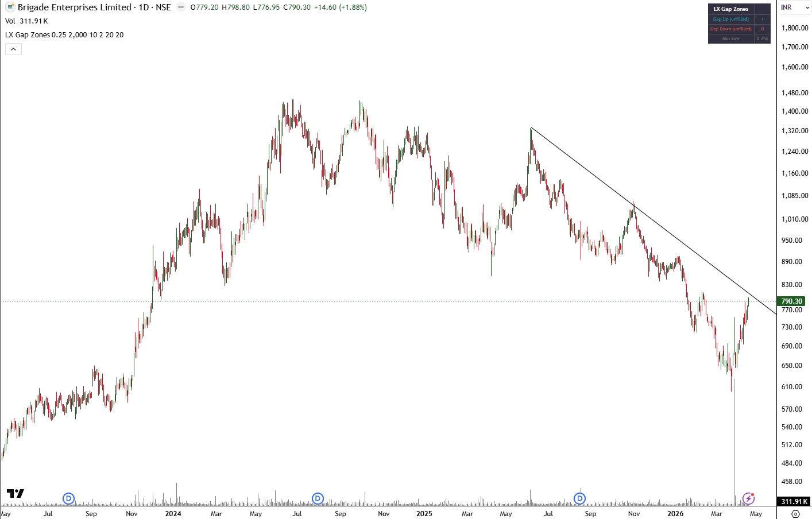Open chart settings using the hexagon gear icon
Image resolution: width=812 pixels, height=519 pixels.
pyautogui.click(x=795, y=513)
